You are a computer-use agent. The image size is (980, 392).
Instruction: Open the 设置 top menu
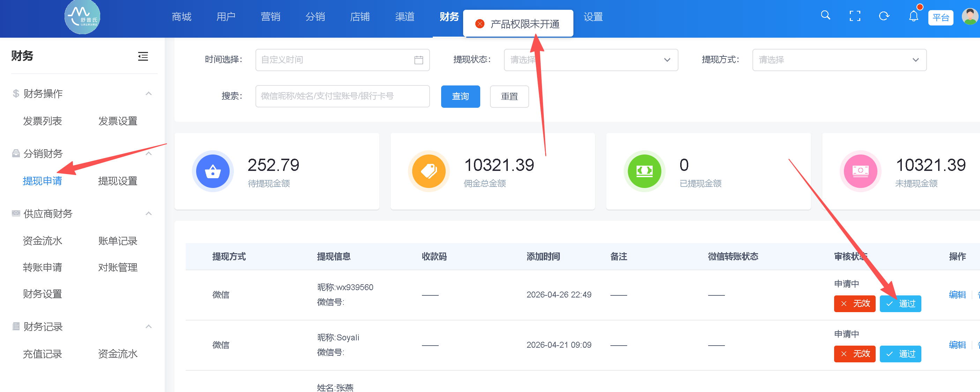point(593,17)
